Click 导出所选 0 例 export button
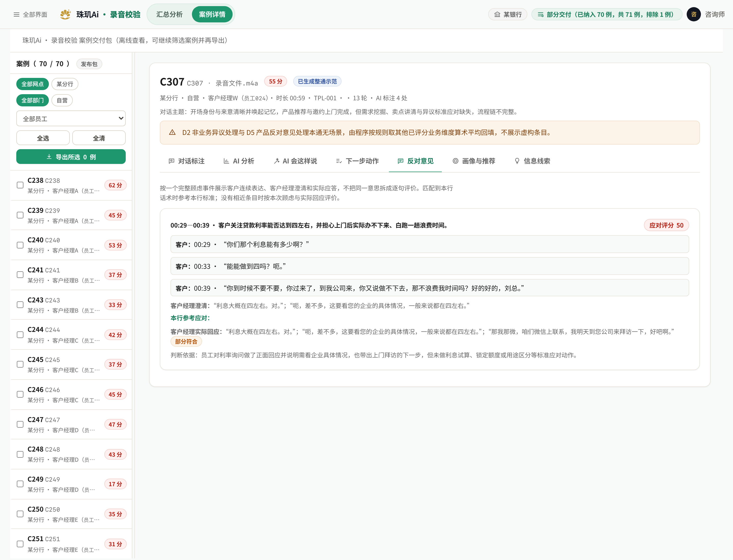The width and height of the screenshot is (733, 560). pyautogui.click(x=71, y=157)
